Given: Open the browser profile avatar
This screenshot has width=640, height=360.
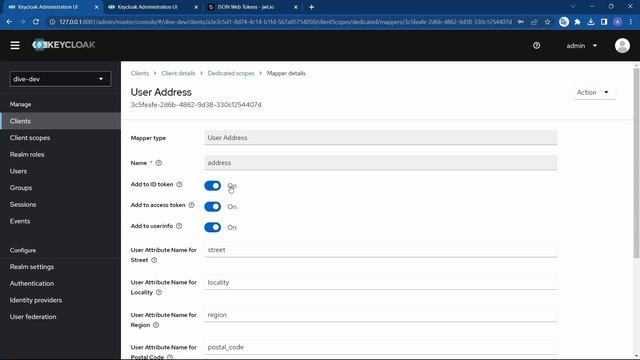Looking at the screenshot, I should pos(618,22).
